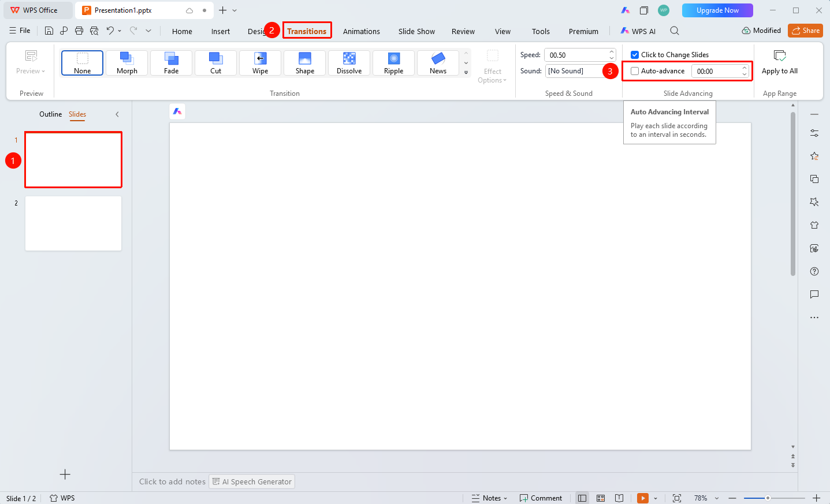Open the zoom percentage dropdown
The height and width of the screenshot is (504, 830).
pyautogui.click(x=717, y=498)
